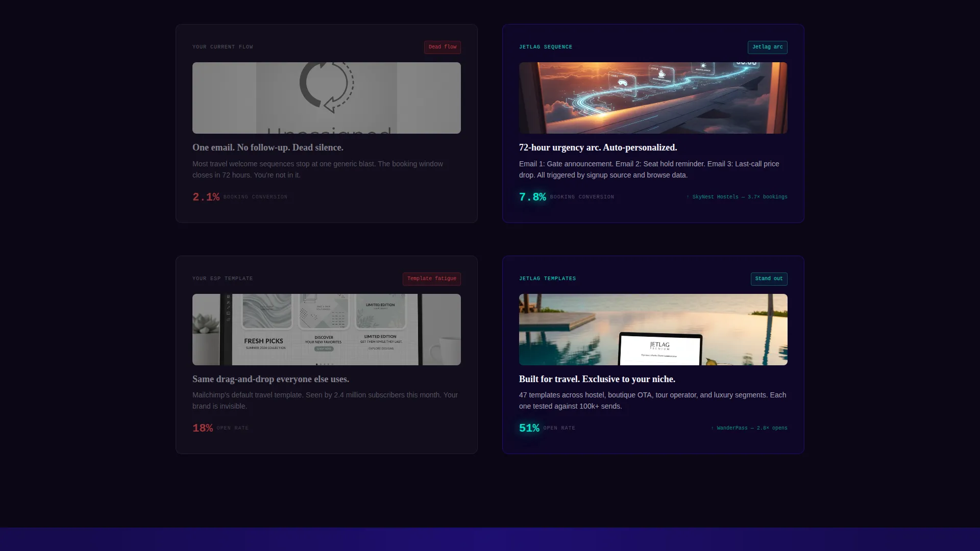Click heading '72-hour urgency arc. Auto-personalized.'

point(598,147)
